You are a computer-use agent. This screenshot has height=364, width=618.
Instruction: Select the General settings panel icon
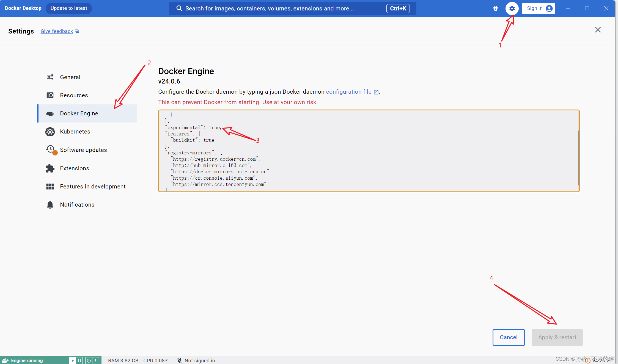point(50,77)
